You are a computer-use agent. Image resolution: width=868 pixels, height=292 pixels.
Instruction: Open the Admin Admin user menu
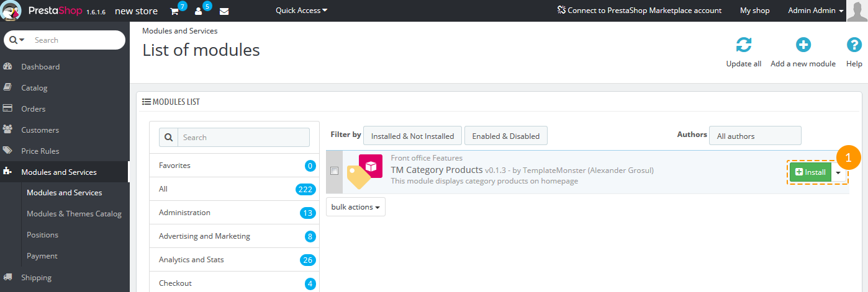[x=815, y=11]
